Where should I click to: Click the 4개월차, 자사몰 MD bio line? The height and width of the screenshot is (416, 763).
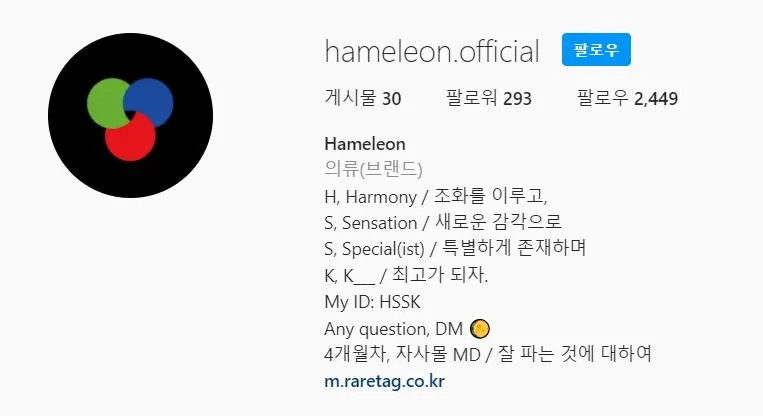click(488, 354)
